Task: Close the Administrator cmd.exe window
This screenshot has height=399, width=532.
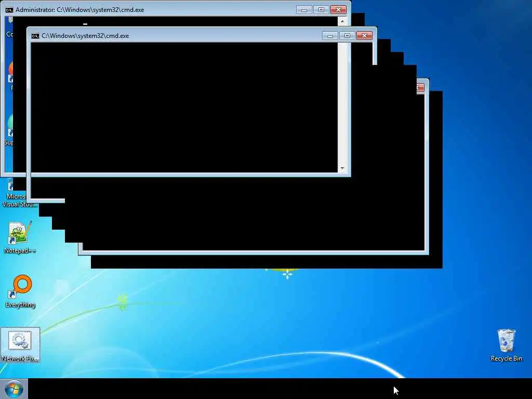Action: (338, 10)
